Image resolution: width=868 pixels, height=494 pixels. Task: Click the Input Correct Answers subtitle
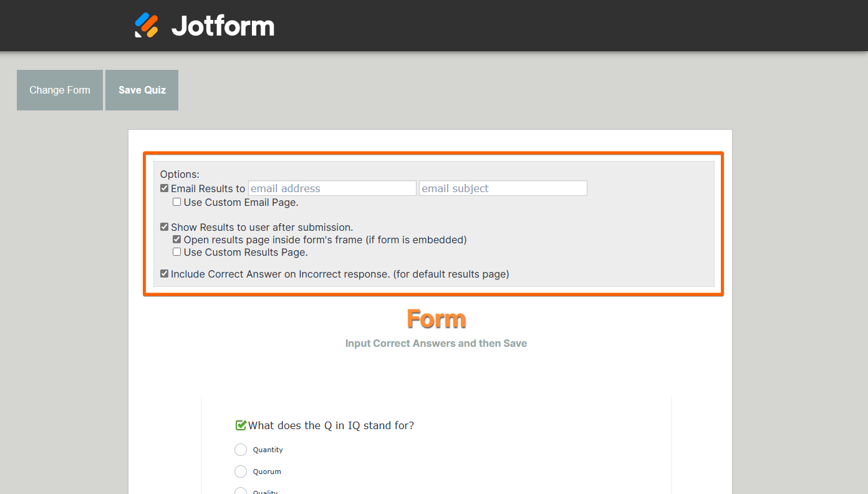coord(436,343)
